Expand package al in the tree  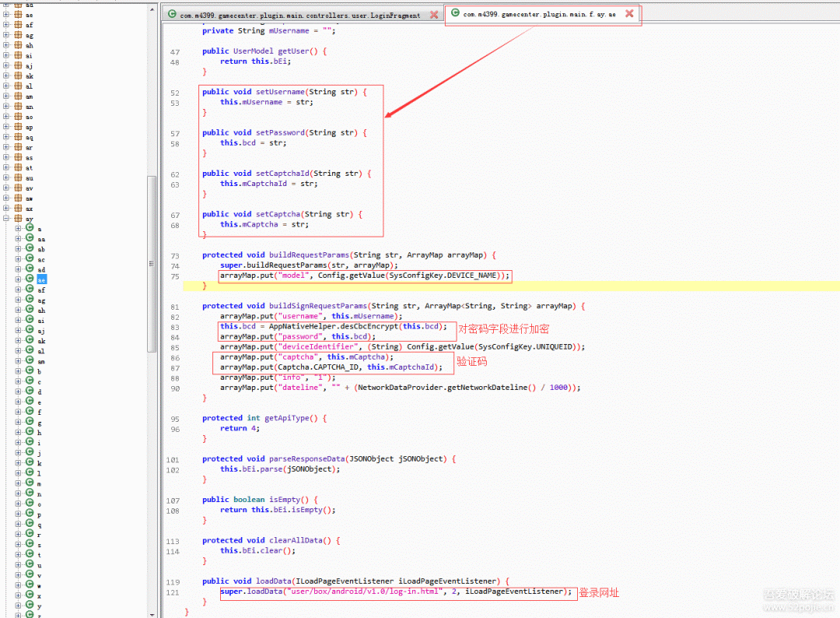pyautogui.click(x=6, y=86)
